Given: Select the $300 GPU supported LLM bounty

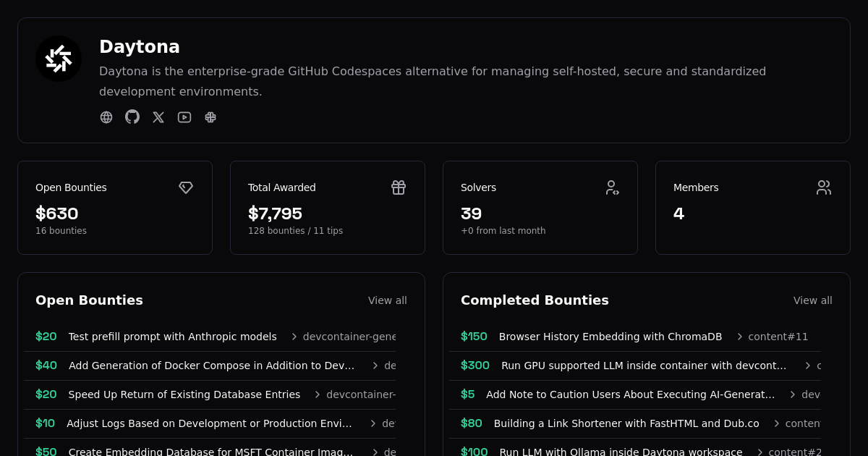Looking at the screenshot, I should pos(643,366).
